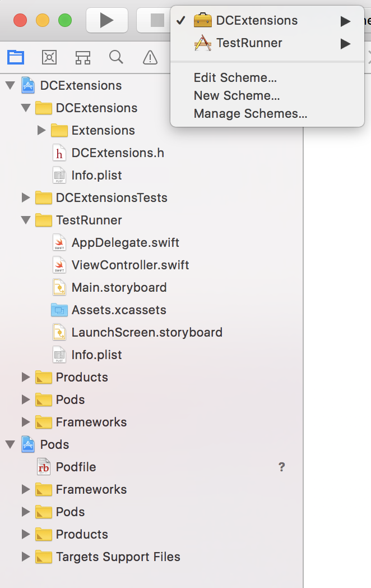The width and height of the screenshot is (371, 588).
Task: Select ViewController.swift in the navigator
Action: [x=130, y=265]
